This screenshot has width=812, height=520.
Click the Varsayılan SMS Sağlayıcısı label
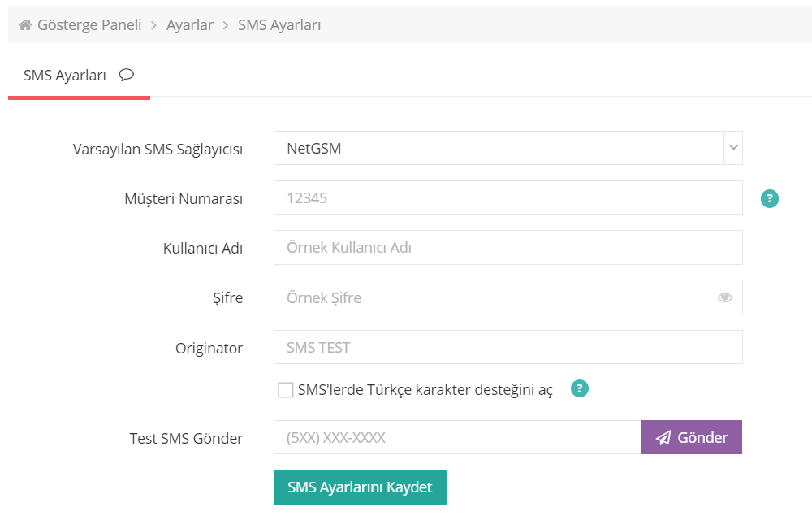(158, 149)
